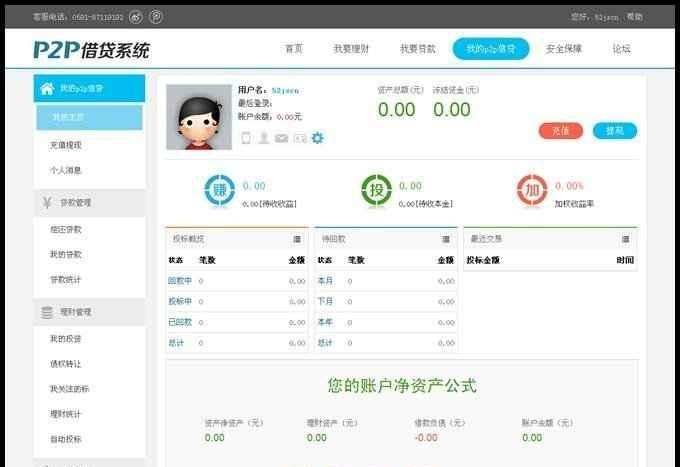Viewport: 680px width, 467px height.
Task: Click the P2P借贷系统 logo
Action: pyautogui.click(x=92, y=50)
